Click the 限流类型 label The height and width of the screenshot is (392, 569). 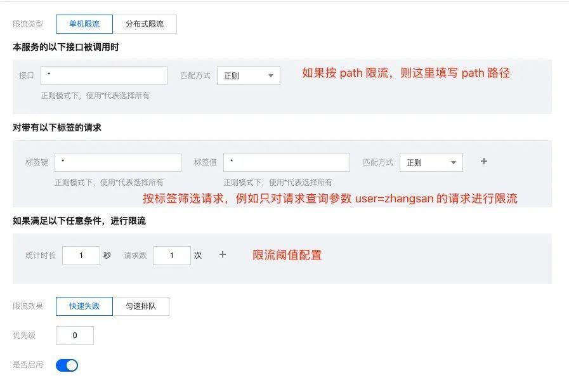28,24
